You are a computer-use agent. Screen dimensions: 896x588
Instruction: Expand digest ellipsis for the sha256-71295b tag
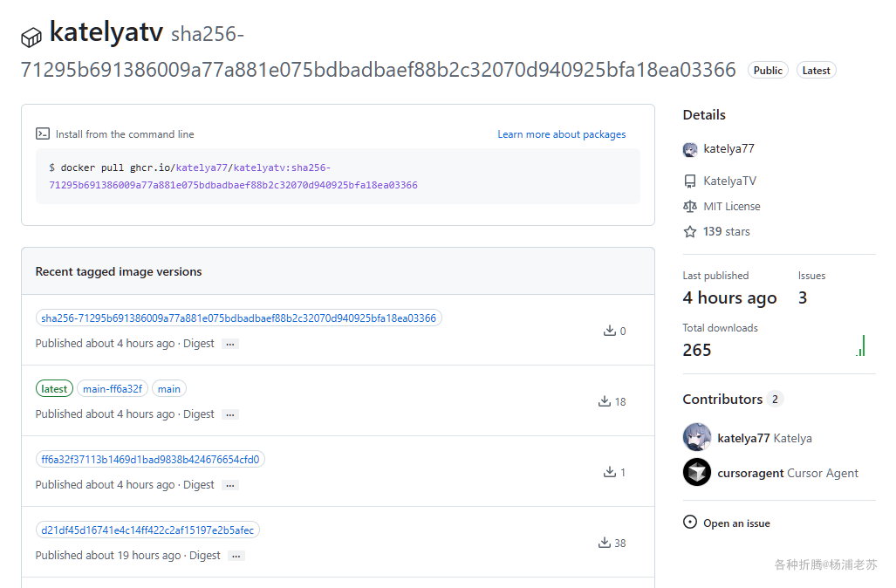230,344
